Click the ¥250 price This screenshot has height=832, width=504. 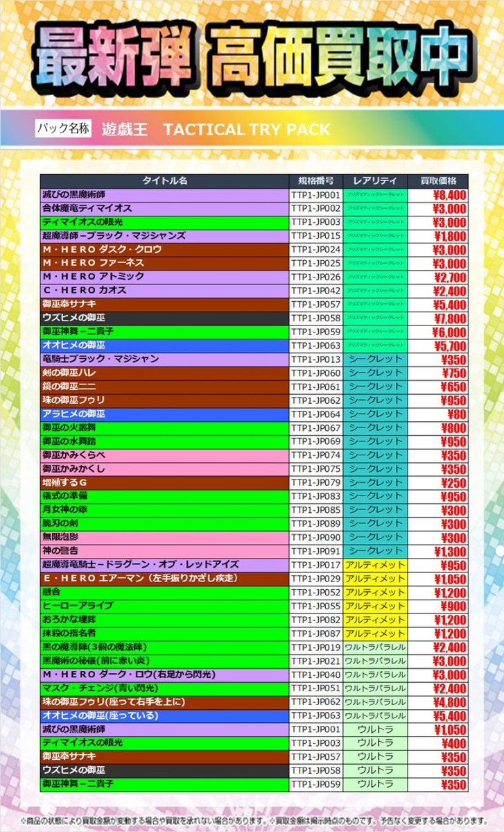tap(453, 483)
